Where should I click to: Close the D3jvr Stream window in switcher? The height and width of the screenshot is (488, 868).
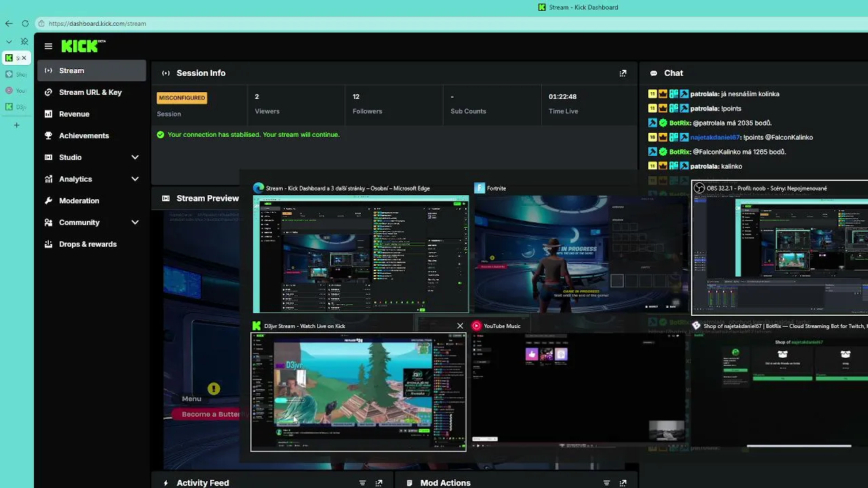[x=460, y=326]
